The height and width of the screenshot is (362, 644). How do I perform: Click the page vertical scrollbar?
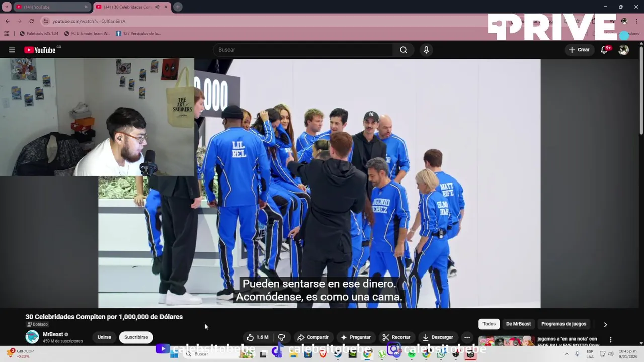(641, 90)
